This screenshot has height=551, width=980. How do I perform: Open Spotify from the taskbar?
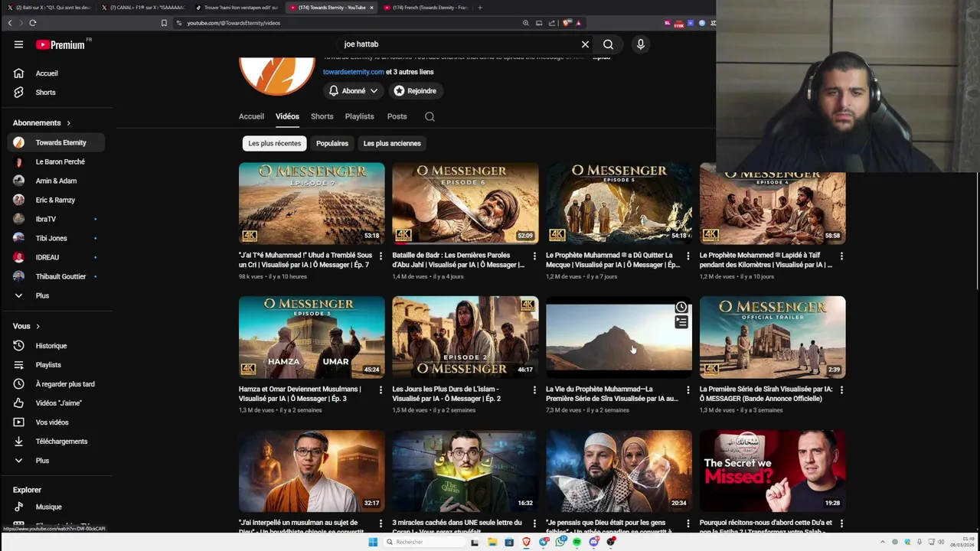coord(577,542)
